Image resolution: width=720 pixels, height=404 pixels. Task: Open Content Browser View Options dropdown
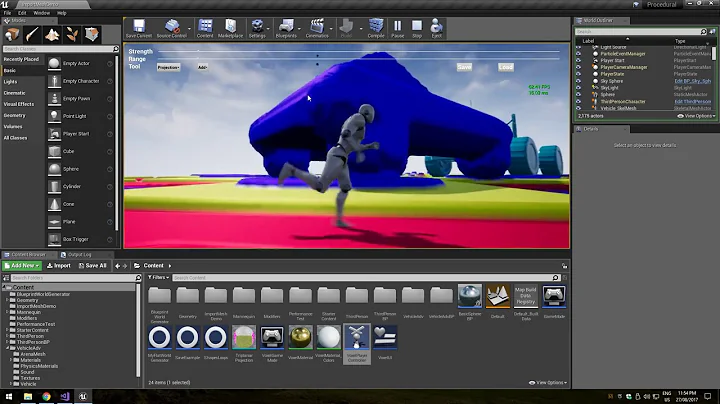548,382
